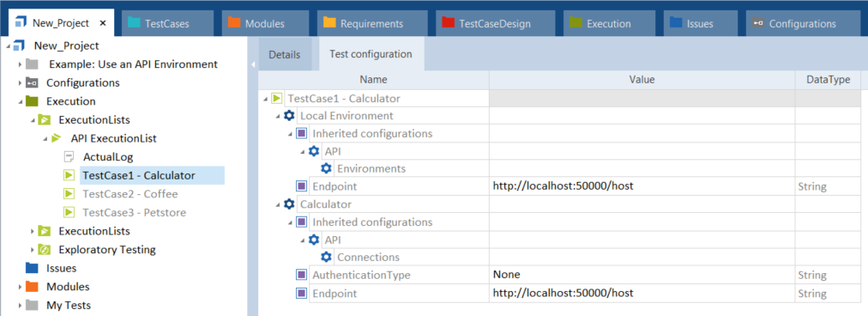Image resolution: width=868 pixels, height=316 pixels.
Task: Switch to the Details tab
Action: [285, 54]
